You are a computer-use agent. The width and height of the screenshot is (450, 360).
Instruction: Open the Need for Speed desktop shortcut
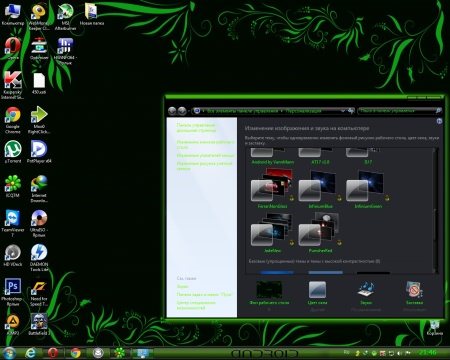pyautogui.click(x=39, y=292)
